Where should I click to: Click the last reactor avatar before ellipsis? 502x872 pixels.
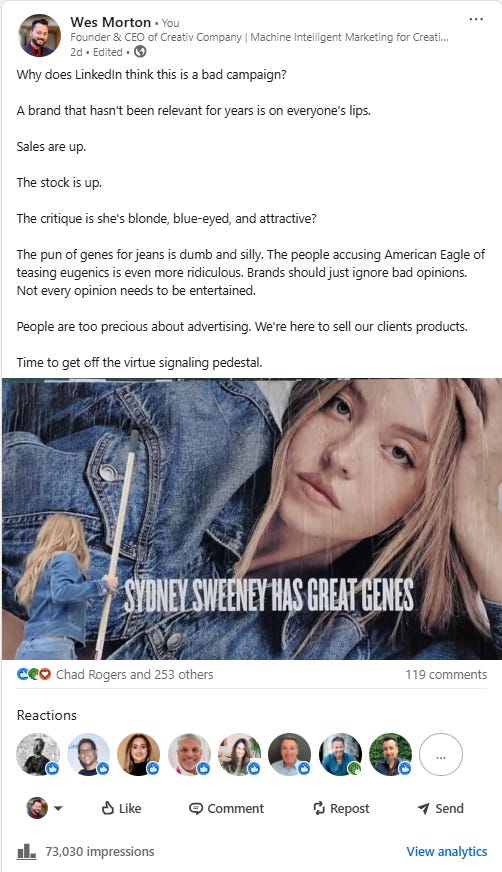(391, 755)
